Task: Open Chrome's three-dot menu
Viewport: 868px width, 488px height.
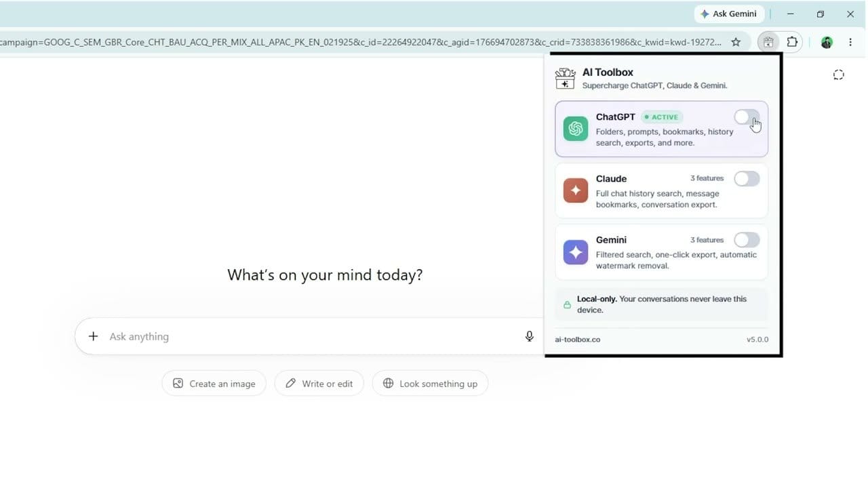Action: tap(850, 42)
